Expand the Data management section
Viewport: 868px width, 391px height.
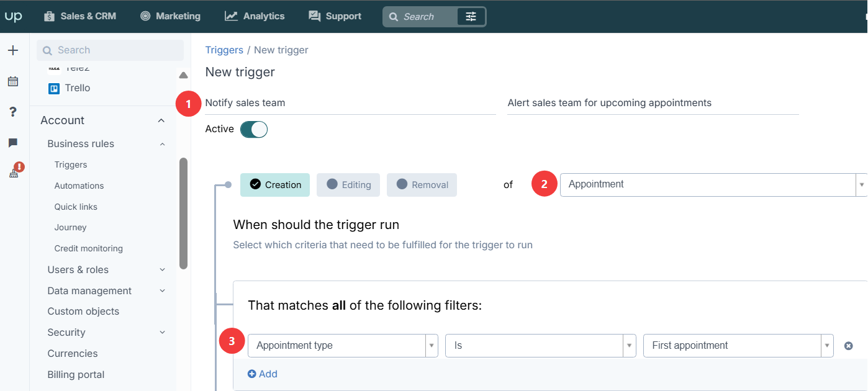[162, 291]
